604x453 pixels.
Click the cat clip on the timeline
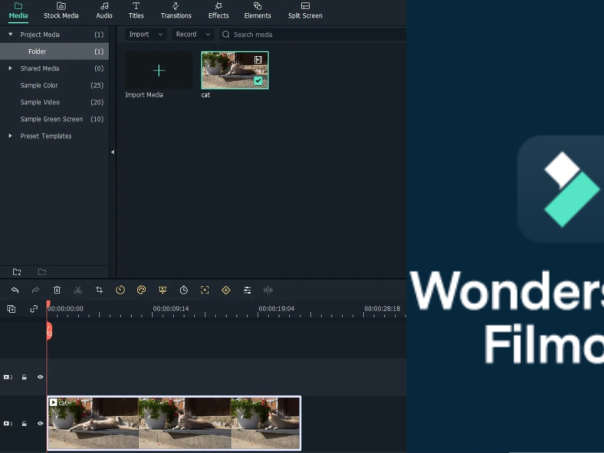(173, 423)
